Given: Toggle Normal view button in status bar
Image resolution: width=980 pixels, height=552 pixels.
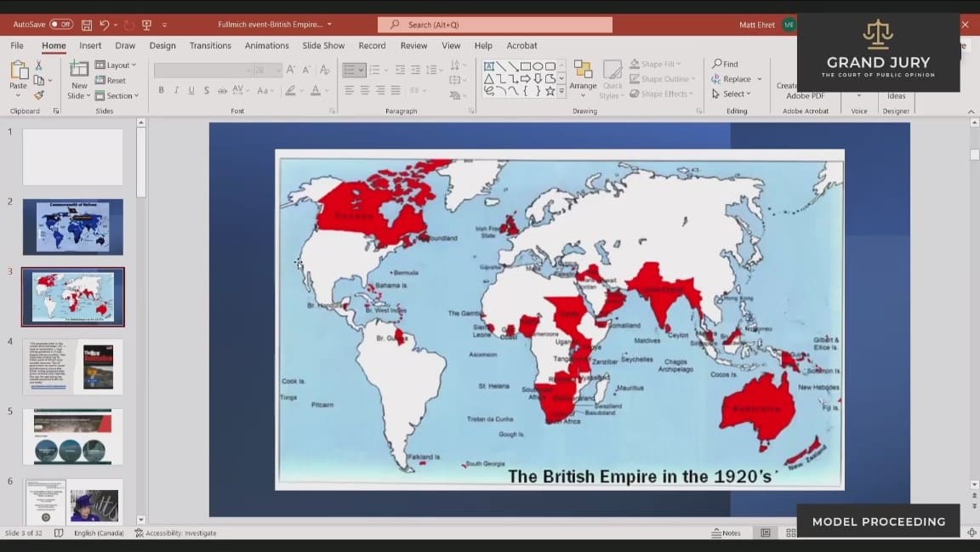Looking at the screenshot, I should point(766,533).
